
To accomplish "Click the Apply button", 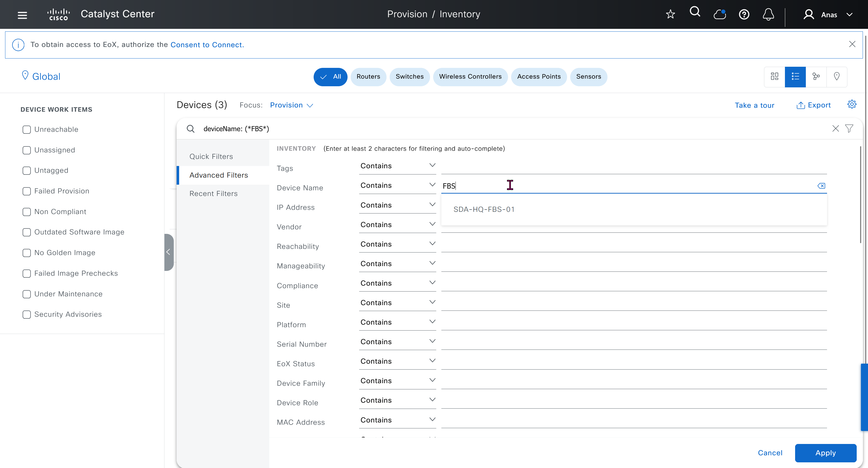I will pos(825,453).
